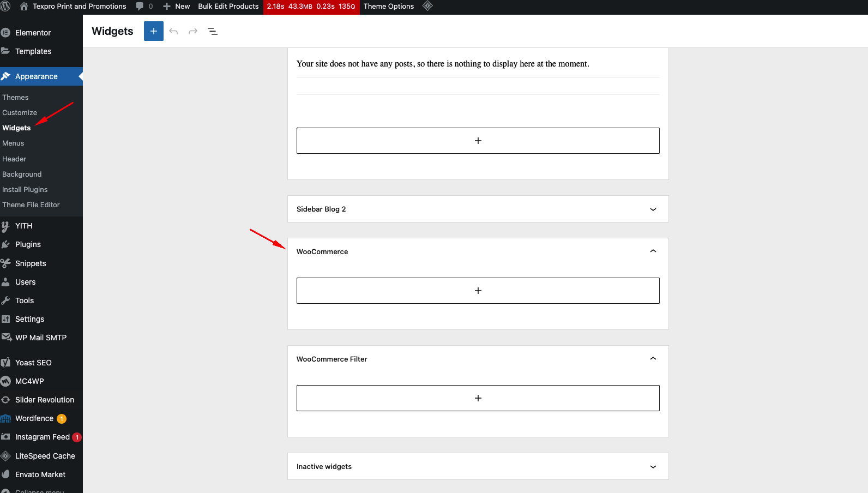The image size is (868, 493).
Task: Undo the last widget change
Action: tap(173, 31)
